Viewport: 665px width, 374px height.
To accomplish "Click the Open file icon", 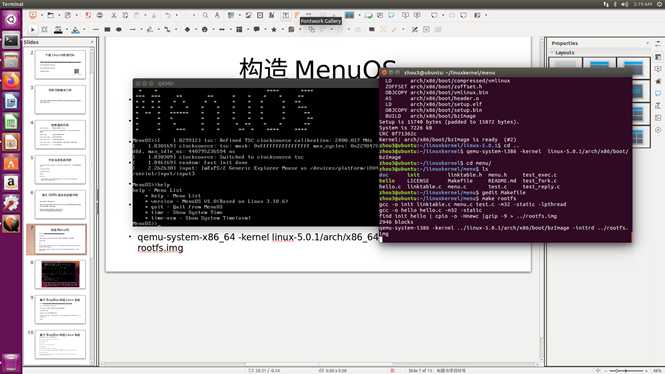I will (50, 15).
